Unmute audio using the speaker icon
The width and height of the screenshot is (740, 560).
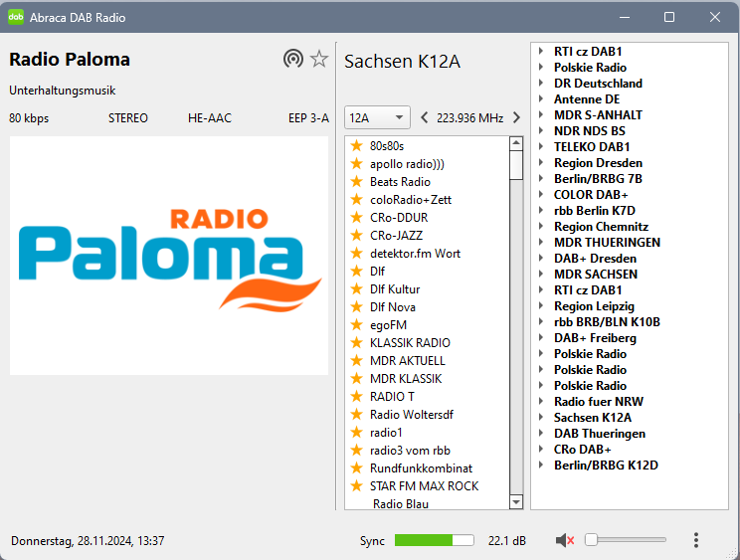565,540
